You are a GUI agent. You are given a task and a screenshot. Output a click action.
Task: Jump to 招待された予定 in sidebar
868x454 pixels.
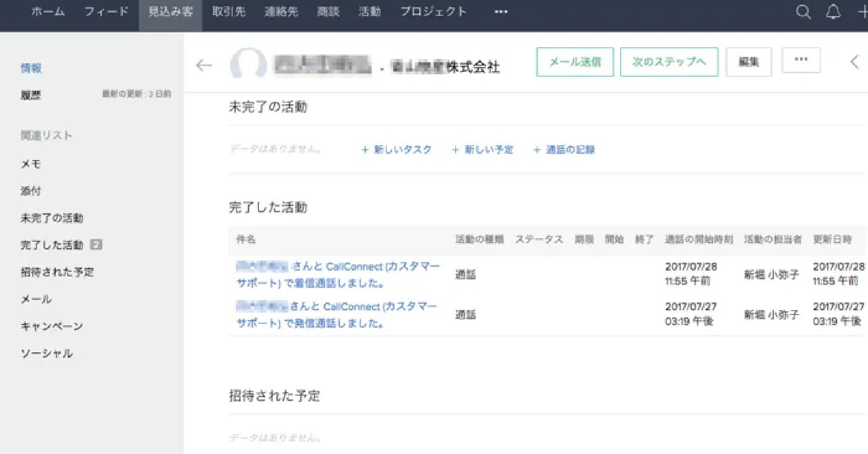[x=57, y=272]
